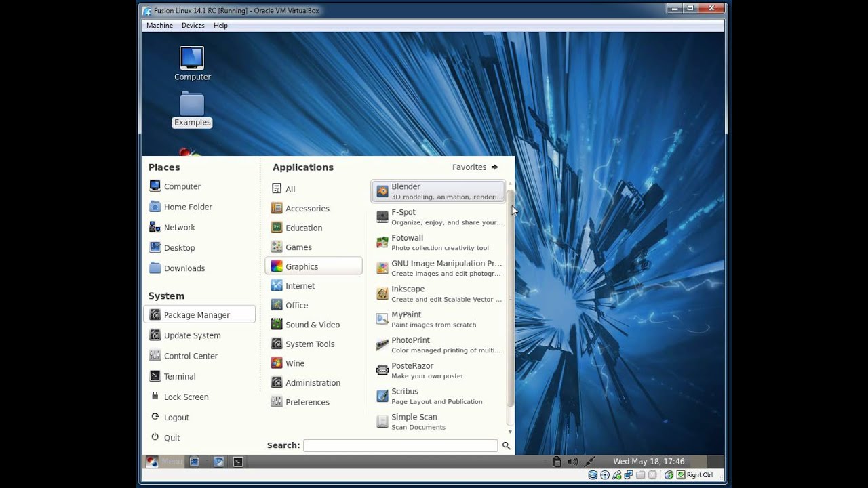This screenshot has height=488, width=868.
Task: Open the clipboard tray icon
Action: [557, 462]
